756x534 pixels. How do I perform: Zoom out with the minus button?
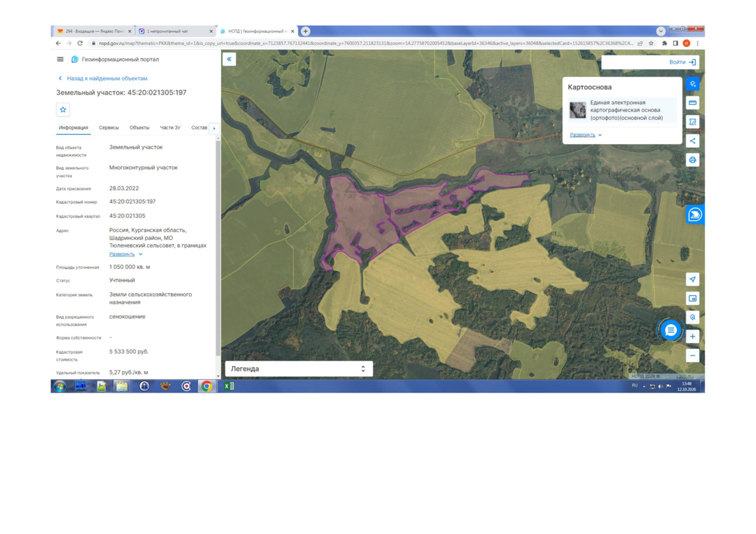[x=692, y=356]
